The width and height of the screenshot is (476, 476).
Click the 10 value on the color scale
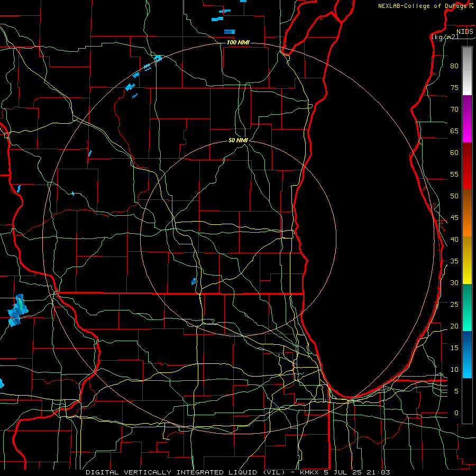(454, 370)
